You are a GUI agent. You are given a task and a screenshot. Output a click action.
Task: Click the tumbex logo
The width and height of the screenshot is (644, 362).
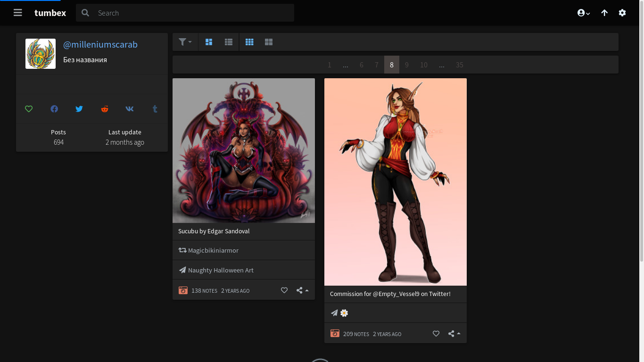click(x=50, y=13)
